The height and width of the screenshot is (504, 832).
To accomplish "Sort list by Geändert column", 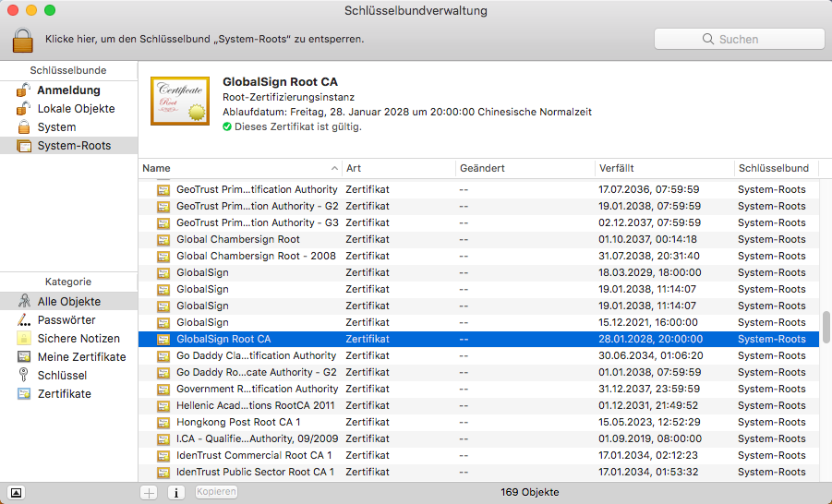I will pyautogui.click(x=525, y=168).
